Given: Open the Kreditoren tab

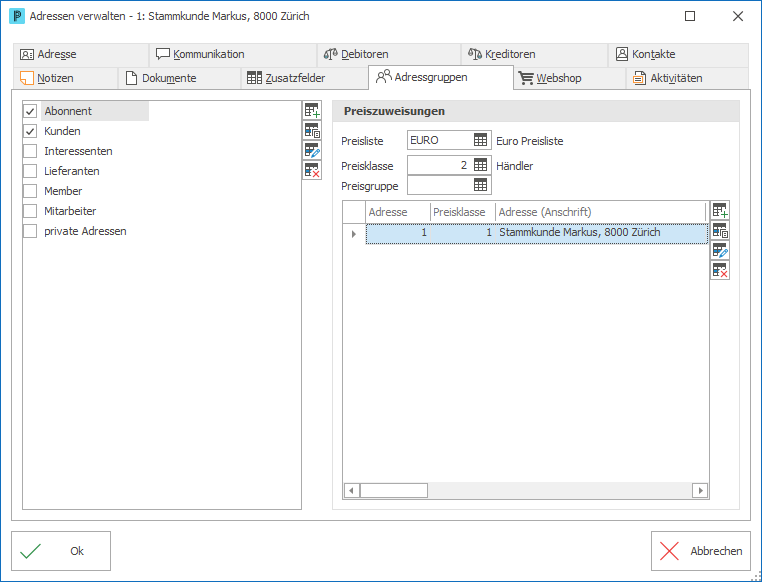Looking at the screenshot, I should 534,54.
